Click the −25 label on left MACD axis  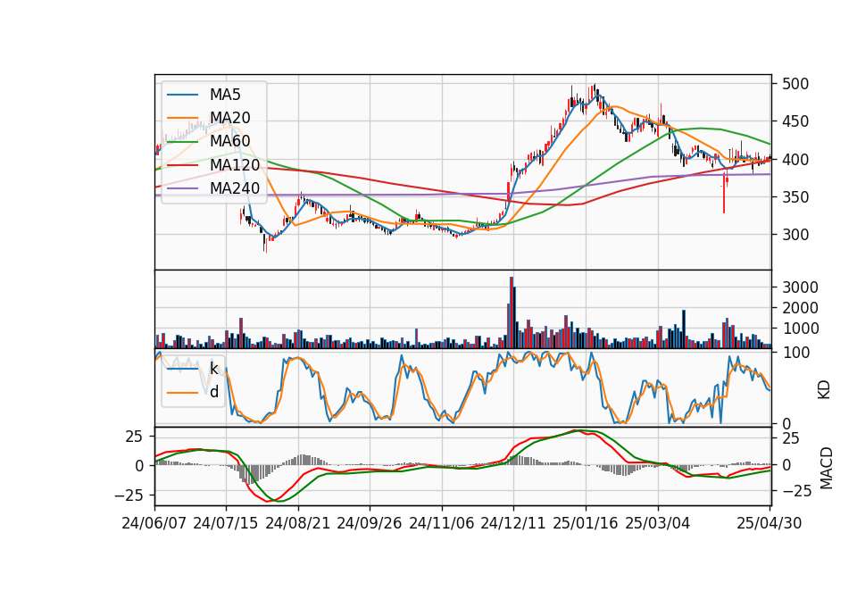(x=129, y=495)
